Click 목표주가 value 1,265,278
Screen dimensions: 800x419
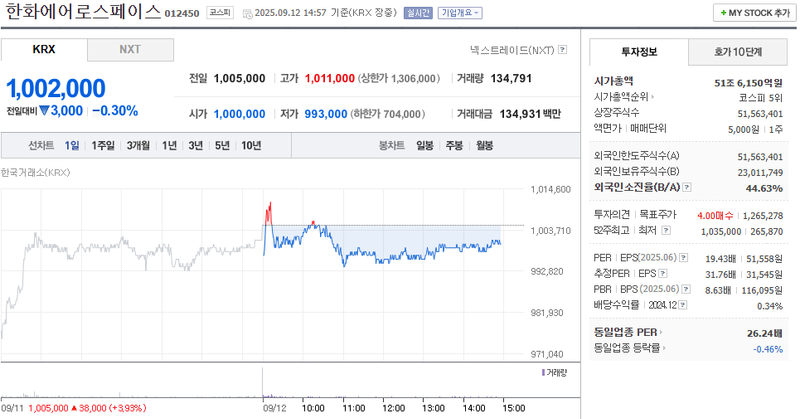[x=763, y=216]
